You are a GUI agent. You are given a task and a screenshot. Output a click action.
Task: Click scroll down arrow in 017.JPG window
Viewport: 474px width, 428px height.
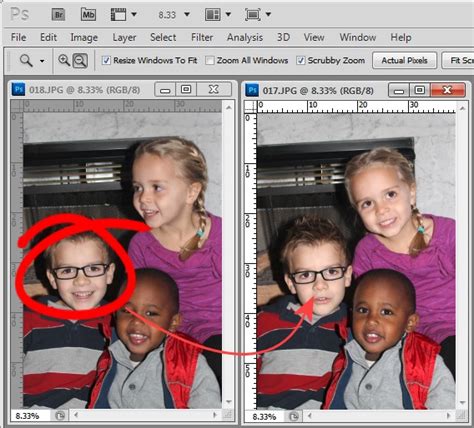[x=462, y=403]
